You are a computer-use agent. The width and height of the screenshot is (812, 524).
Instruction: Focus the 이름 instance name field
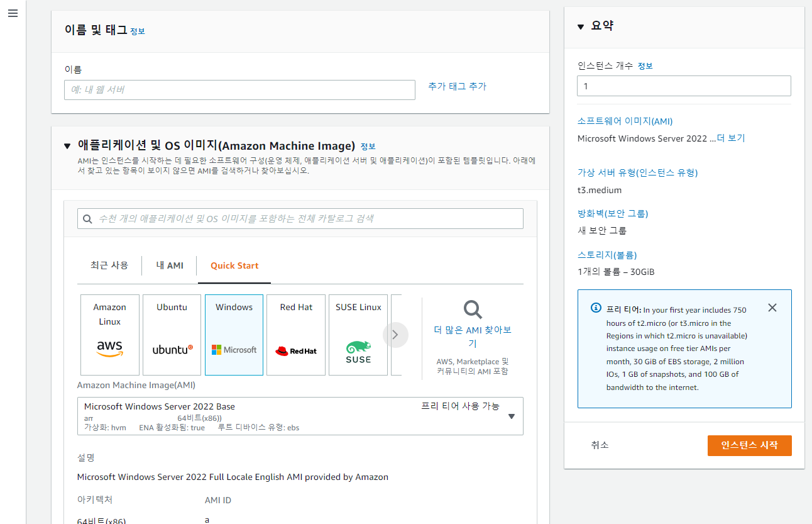coord(239,90)
